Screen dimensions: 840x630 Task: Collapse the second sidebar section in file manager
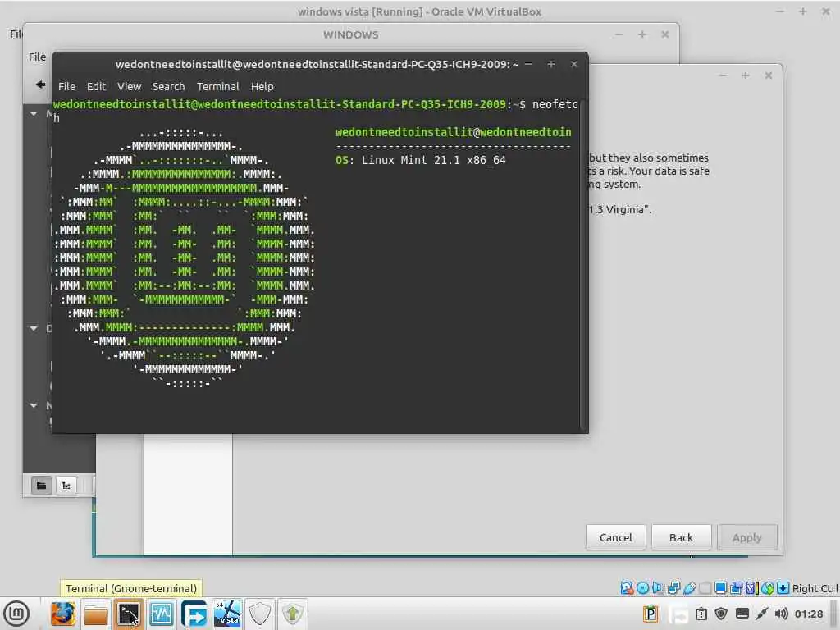(x=34, y=328)
